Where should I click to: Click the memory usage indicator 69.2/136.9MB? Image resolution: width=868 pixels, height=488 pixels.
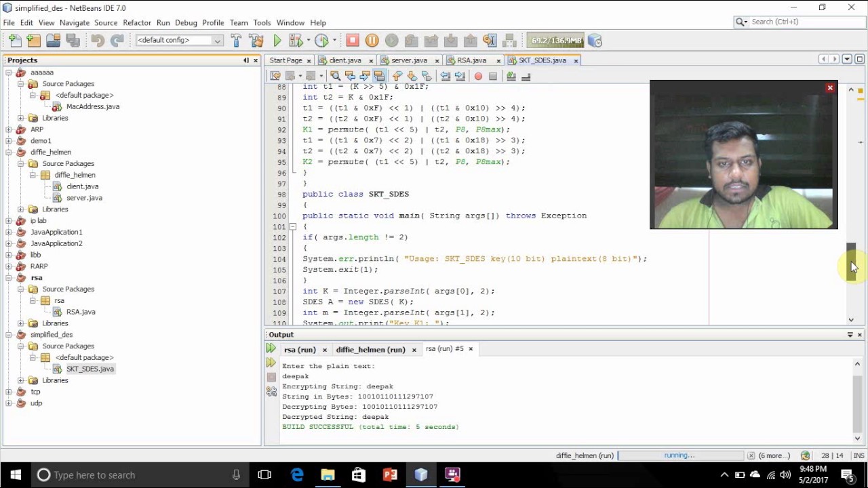(x=556, y=41)
